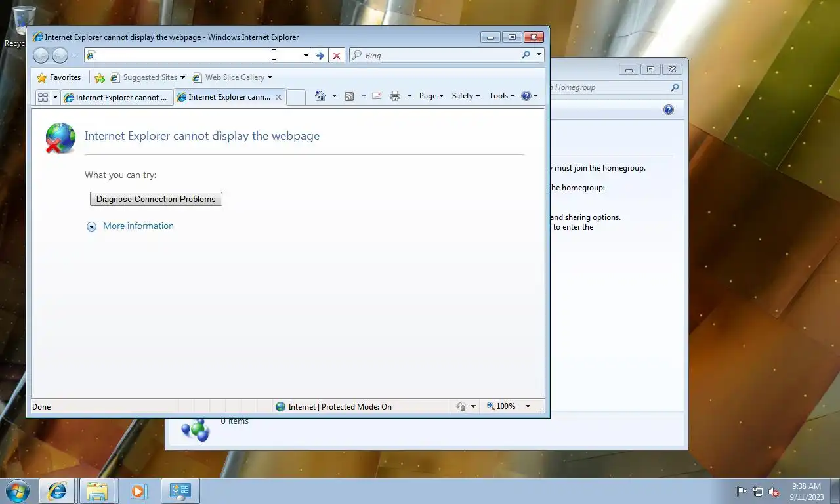This screenshot has width=840, height=504.
Task: Open the Windows Start menu
Action: click(x=17, y=491)
